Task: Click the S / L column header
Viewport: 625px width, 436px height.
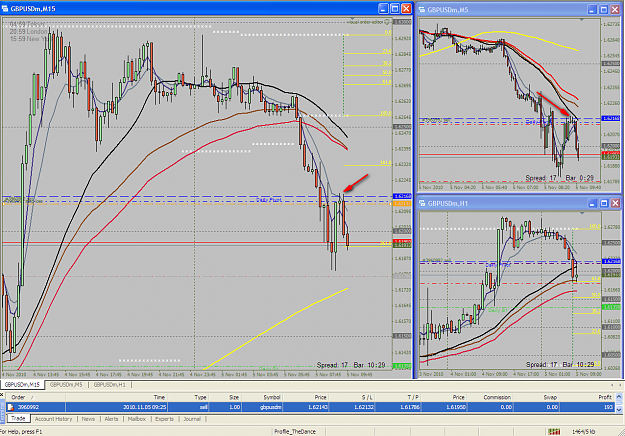Action: (352, 397)
